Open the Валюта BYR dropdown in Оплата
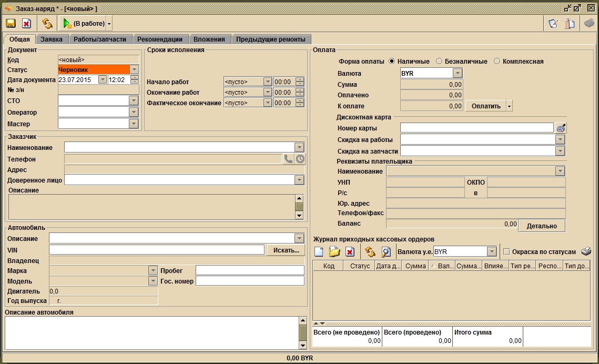This screenshot has height=364, width=599. (458, 73)
